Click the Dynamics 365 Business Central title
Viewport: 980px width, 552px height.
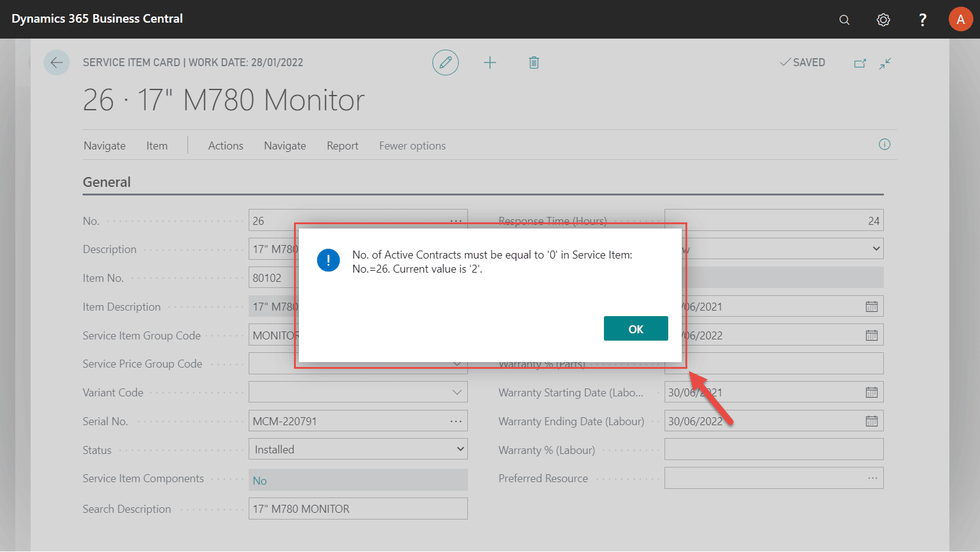pos(97,18)
